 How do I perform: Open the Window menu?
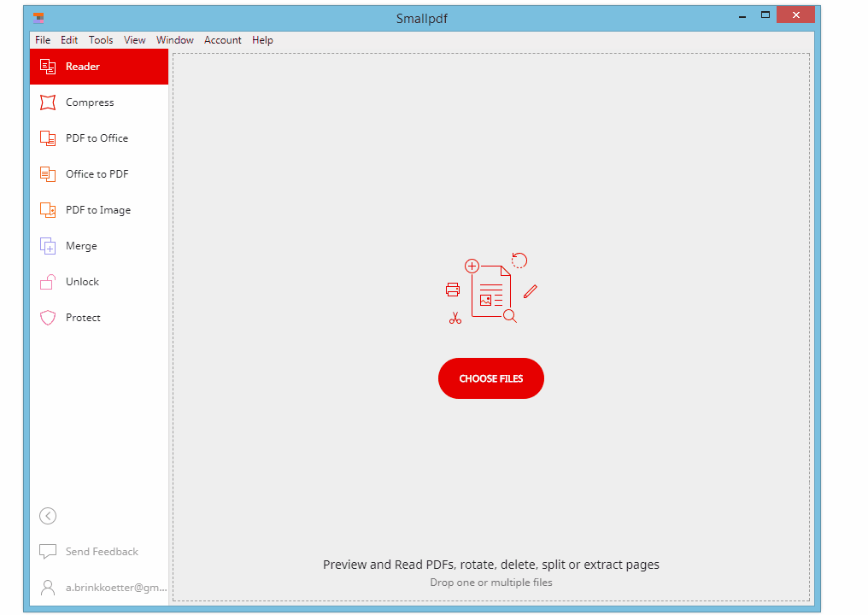tap(175, 40)
